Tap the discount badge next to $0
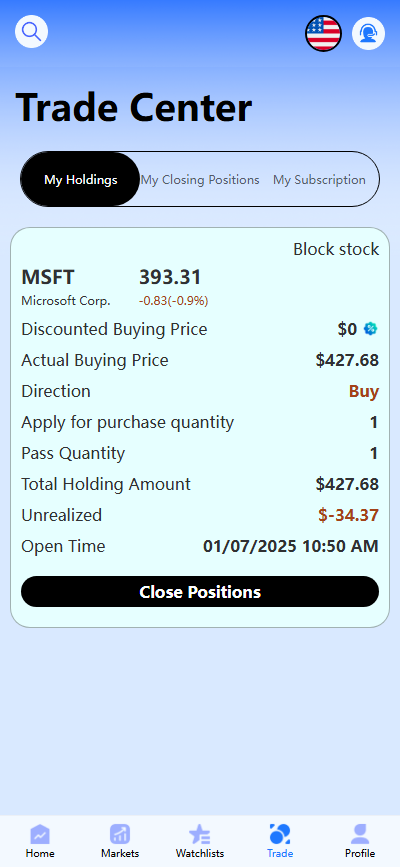 [370, 329]
